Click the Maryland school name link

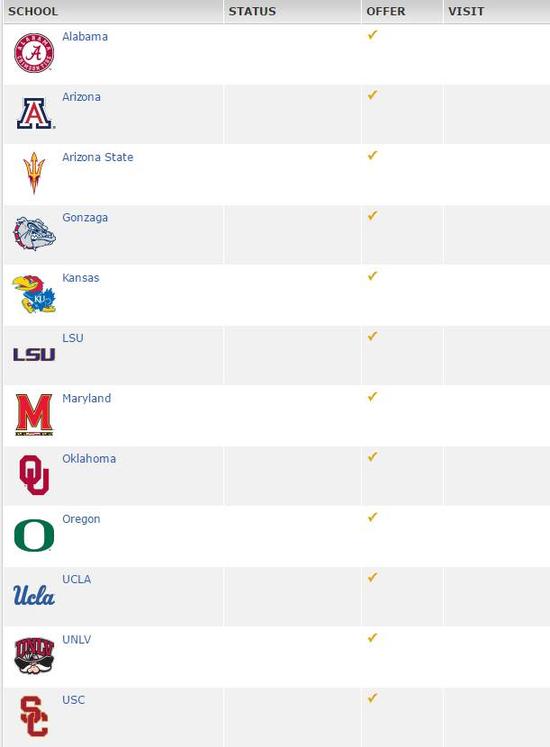click(87, 398)
